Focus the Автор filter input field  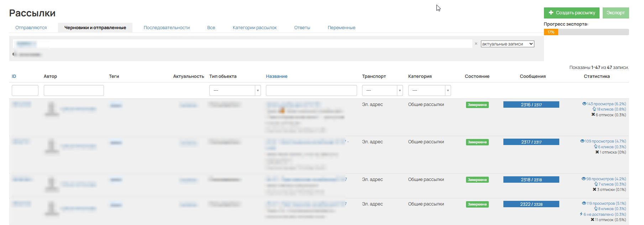coord(74,90)
